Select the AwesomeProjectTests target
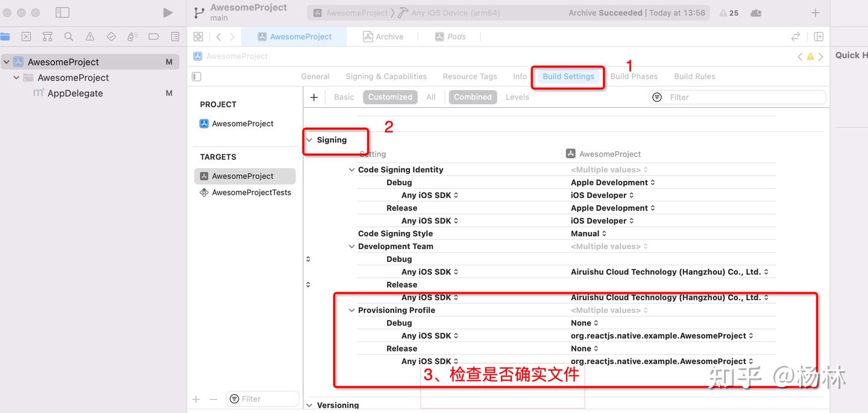Viewport: 868px width, 413px height. coord(245,193)
